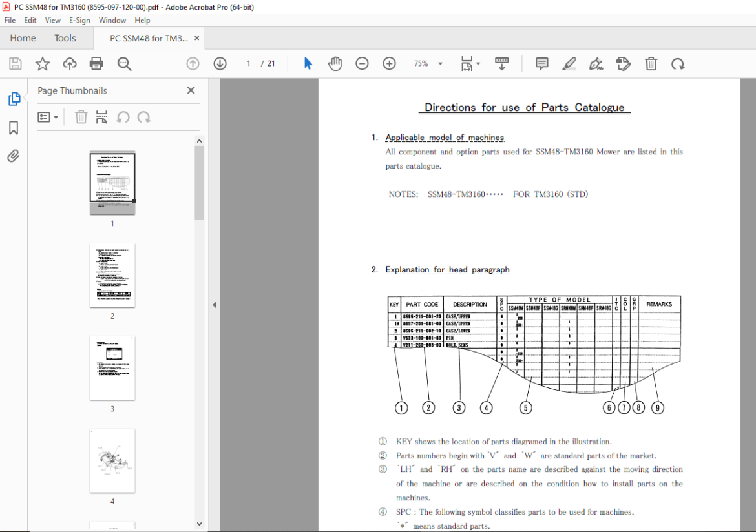Click the Zoom in plus icon
This screenshot has width=756, height=532.
389,64
